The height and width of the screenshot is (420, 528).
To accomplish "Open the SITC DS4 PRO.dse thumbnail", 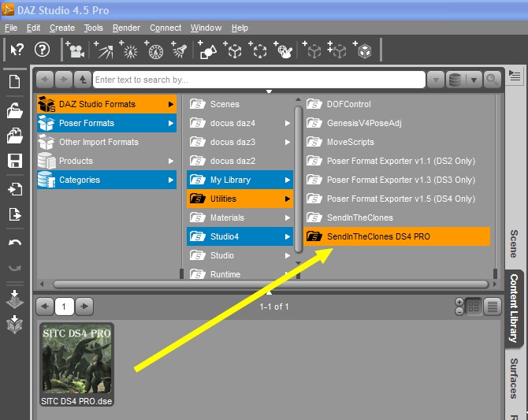I will pyautogui.click(x=76, y=364).
